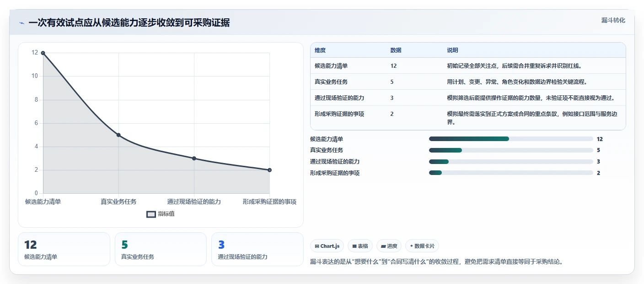Click the 漏斗转化 label in the header
The width and height of the screenshot is (644, 284).
[x=613, y=20]
